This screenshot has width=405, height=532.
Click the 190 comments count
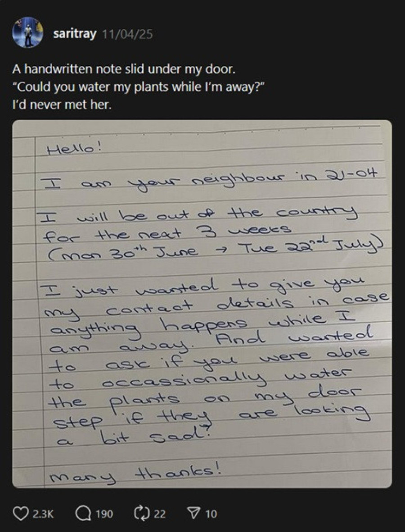pyautogui.click(x=104, y=514)
